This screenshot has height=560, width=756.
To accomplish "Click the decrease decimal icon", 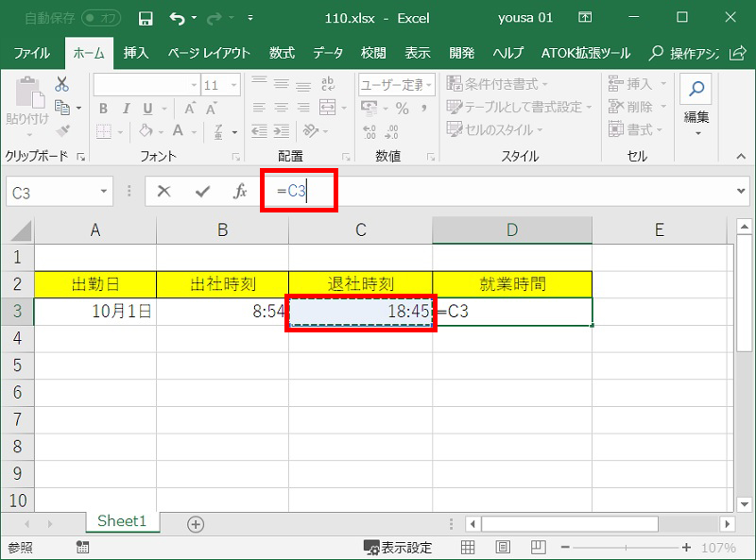I will 392,131.
